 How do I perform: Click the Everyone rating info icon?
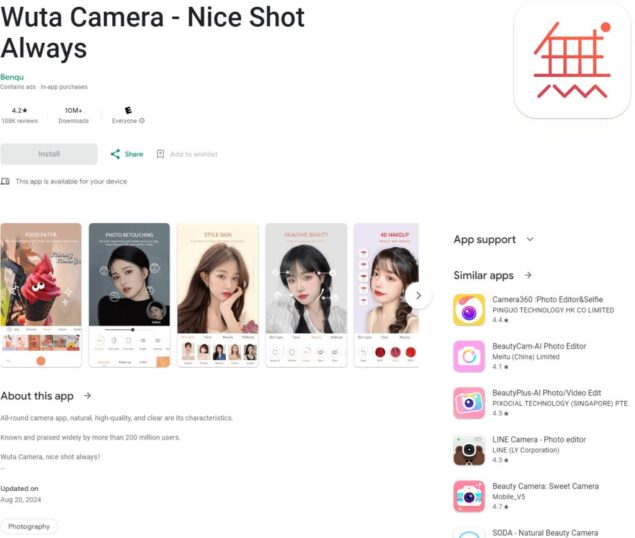point(142,120)
